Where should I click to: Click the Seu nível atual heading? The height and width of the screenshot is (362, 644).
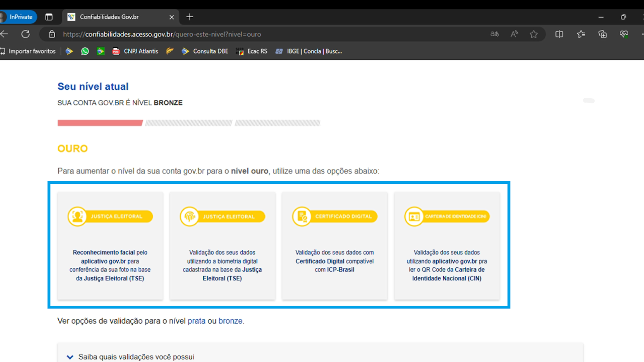point(93,86)
